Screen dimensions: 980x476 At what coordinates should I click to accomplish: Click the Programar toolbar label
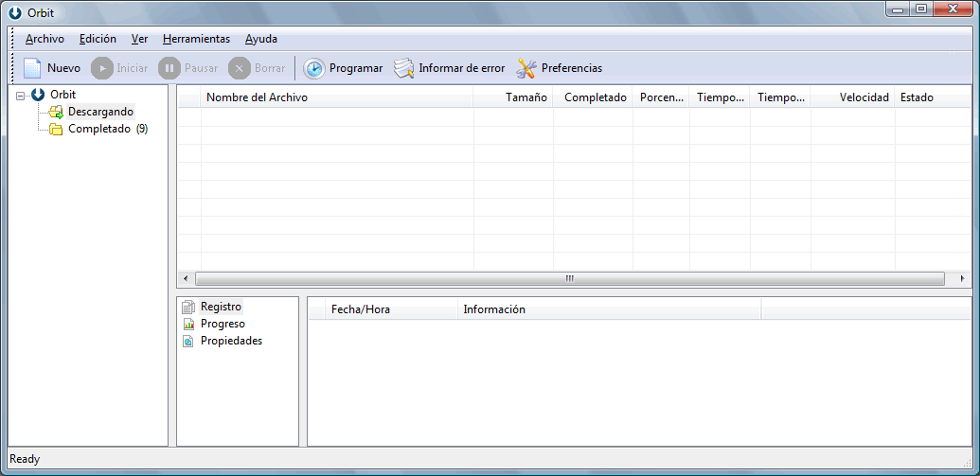pos(356,68)
